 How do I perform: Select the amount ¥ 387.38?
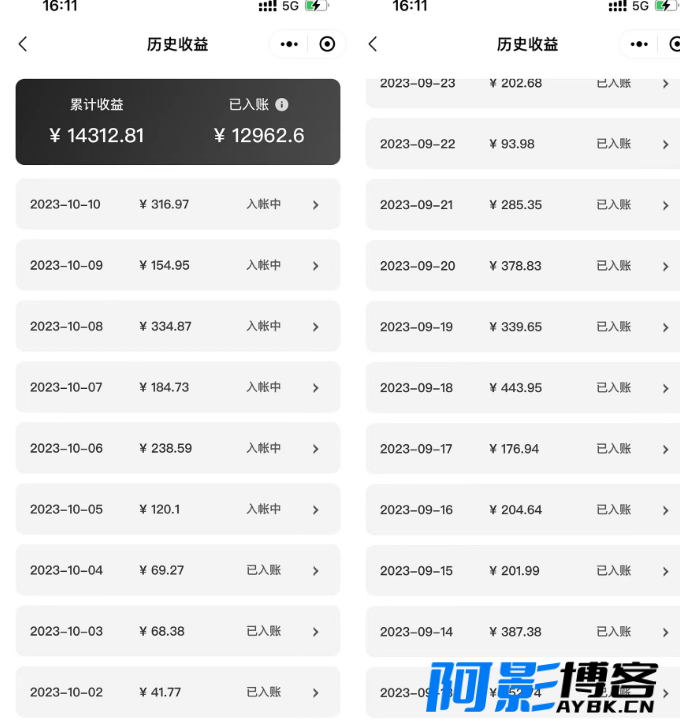coord(515,632)
